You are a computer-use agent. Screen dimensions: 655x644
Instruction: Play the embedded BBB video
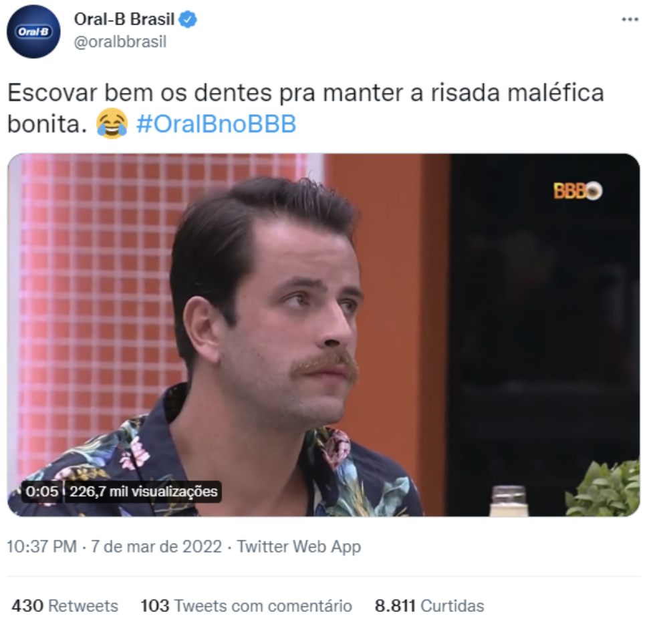coord(323,335)
